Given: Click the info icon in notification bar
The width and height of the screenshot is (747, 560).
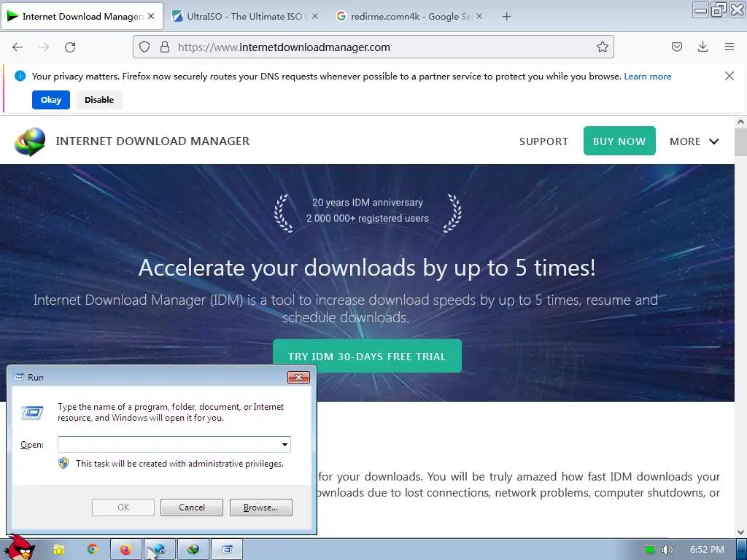Looking at the screenshot, I should tap(20, 76).
